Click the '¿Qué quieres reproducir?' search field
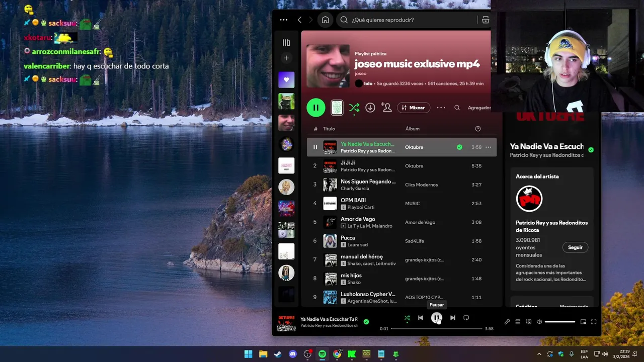 click(x=408, y=20)
